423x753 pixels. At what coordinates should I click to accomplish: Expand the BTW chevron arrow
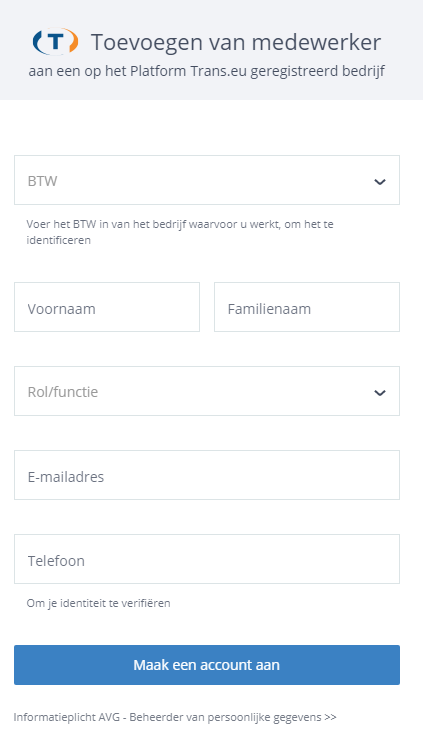380,182
